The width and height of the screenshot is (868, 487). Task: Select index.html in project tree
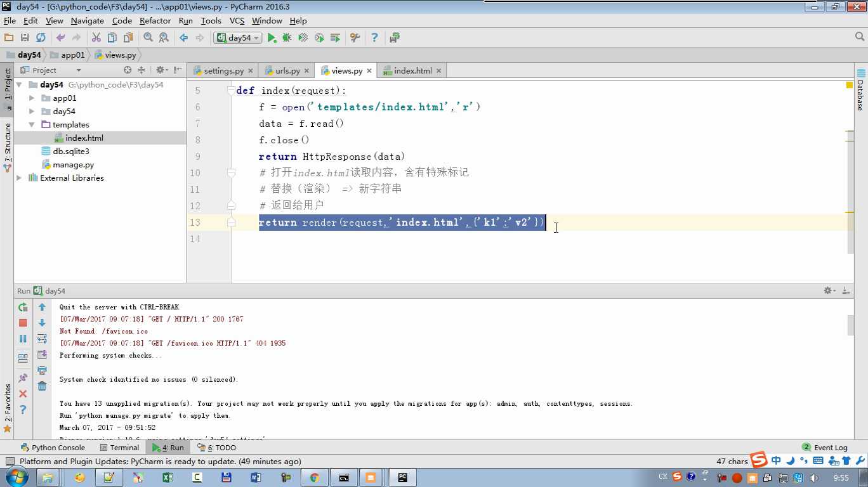point(84,138)
